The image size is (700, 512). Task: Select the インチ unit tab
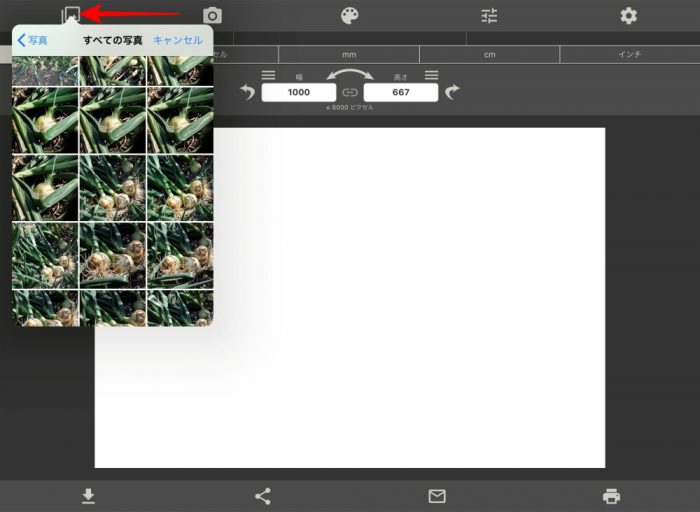pos(630,54)
